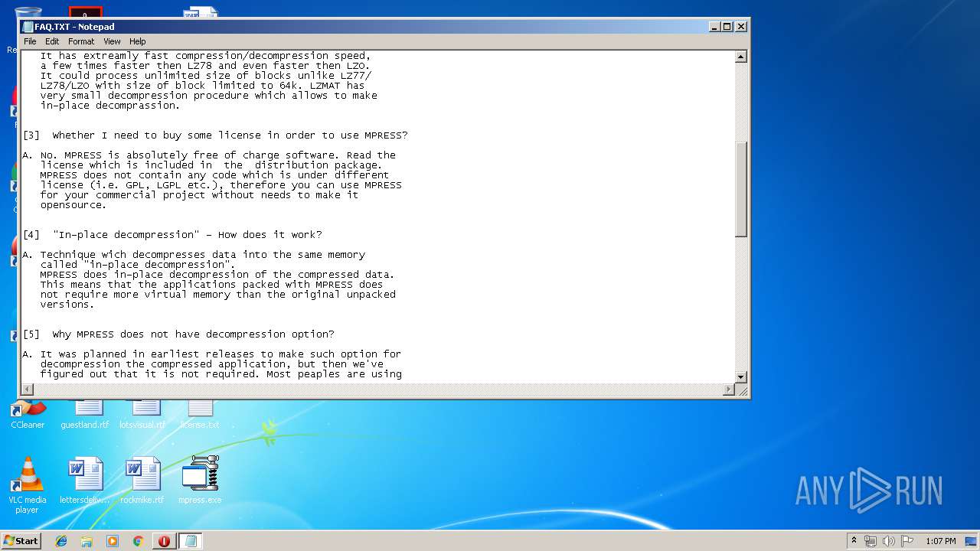This screenshot has width=980, height=551.
Task: Click the Notepad title bar icon
Action: [28, 27]
